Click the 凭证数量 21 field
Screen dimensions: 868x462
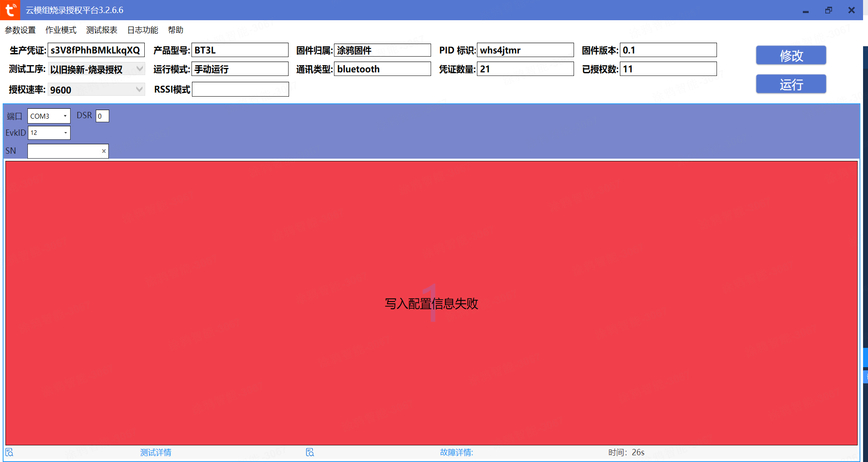(x=525, y=69)
